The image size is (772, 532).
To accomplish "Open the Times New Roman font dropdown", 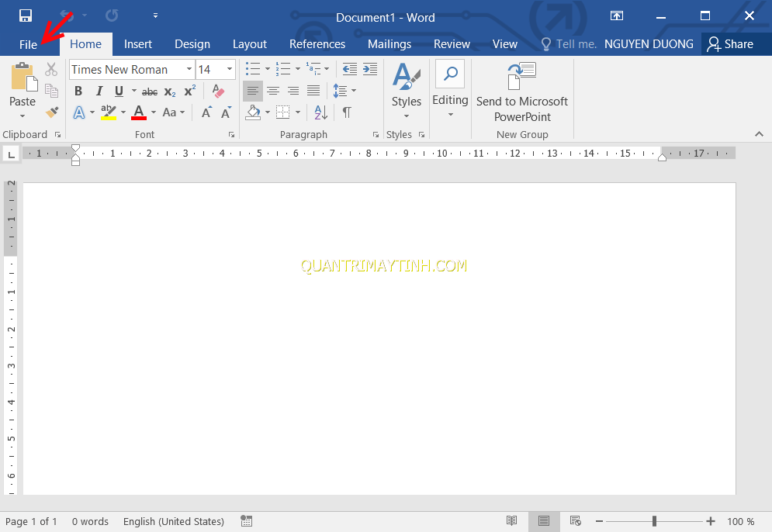I will (x=189, y=69).
